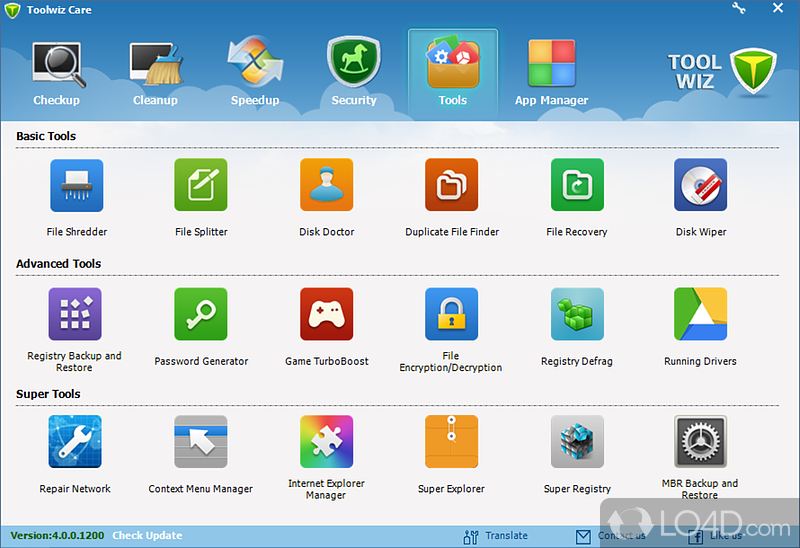
Task: Select the Security tab
Action: click(354, 72)
